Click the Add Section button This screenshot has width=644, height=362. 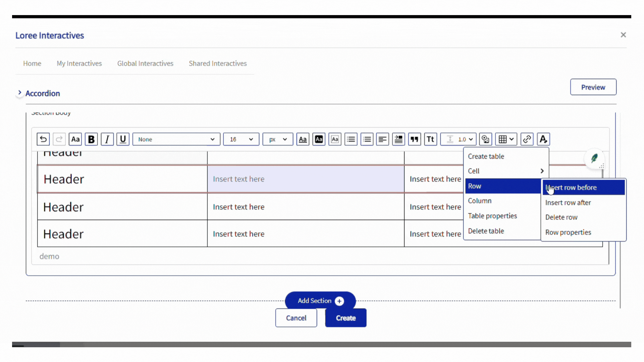coord(320,301)
